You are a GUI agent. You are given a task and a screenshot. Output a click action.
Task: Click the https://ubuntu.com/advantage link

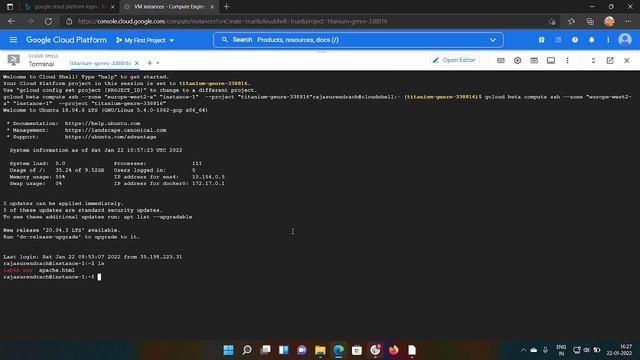click(x=110, y=137)
